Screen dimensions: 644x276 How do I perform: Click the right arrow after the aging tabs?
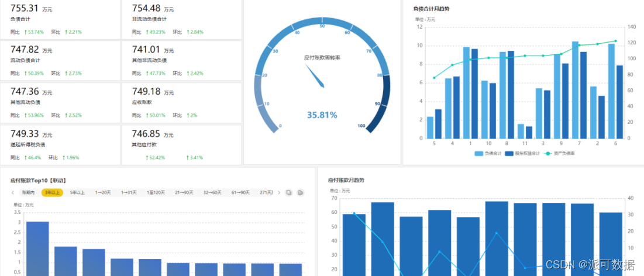[x=279, y=192]
